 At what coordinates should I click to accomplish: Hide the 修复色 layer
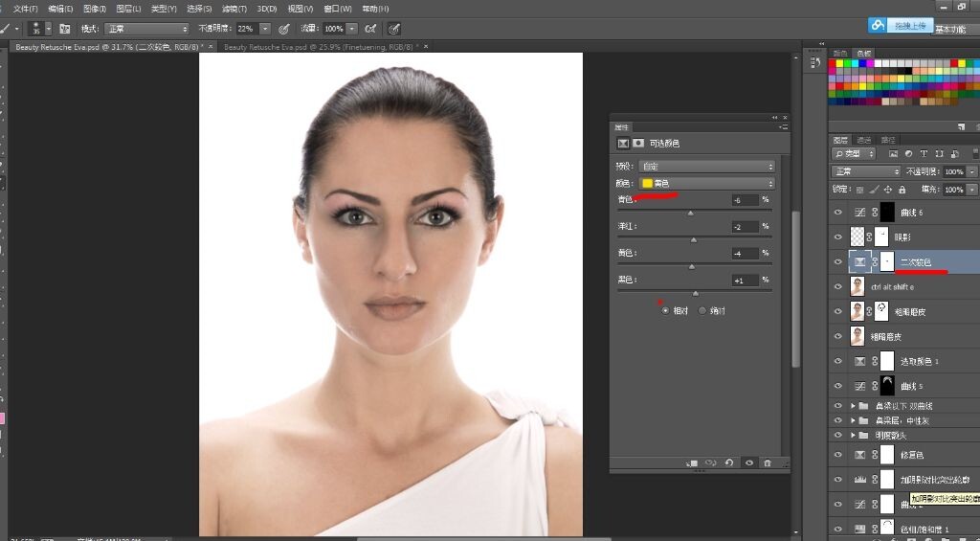[x=838, y=455]
